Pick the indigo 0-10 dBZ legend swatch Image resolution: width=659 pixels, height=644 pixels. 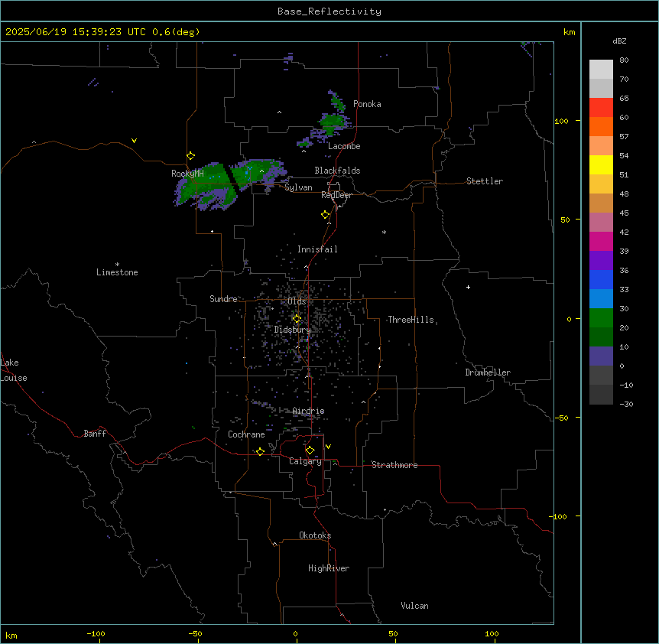(x=601, y=356)
